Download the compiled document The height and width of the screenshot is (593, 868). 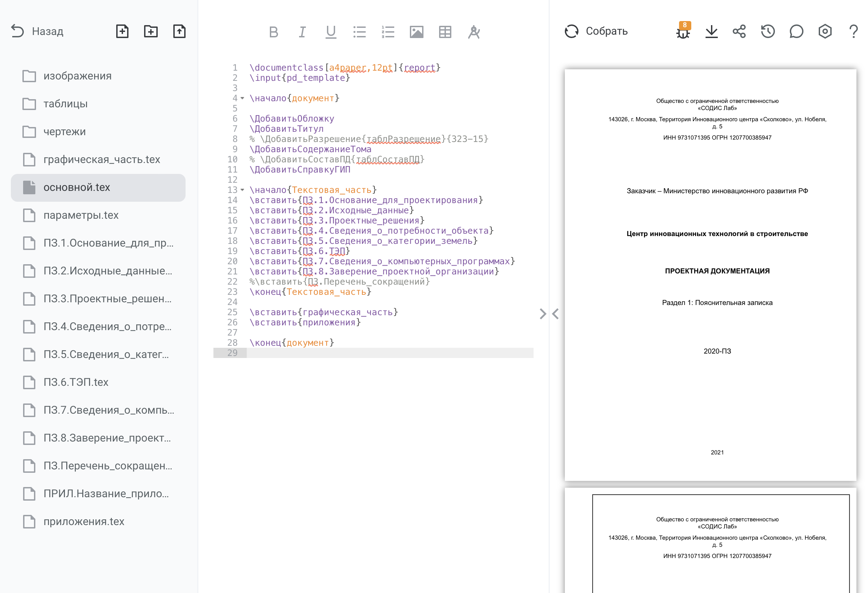pos(712,31)
